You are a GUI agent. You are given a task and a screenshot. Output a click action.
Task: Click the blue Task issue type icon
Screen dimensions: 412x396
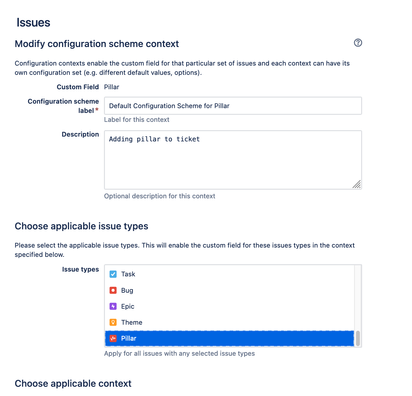[x=113, y=274]
